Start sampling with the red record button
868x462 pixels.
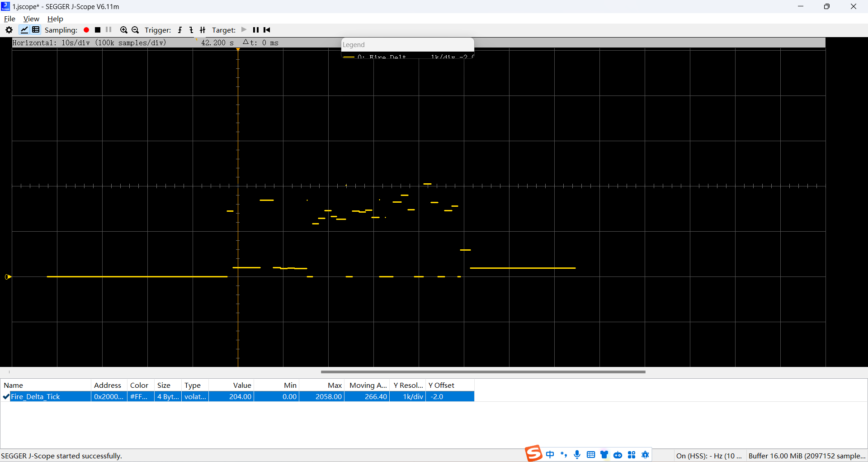(x=86, y=30)
